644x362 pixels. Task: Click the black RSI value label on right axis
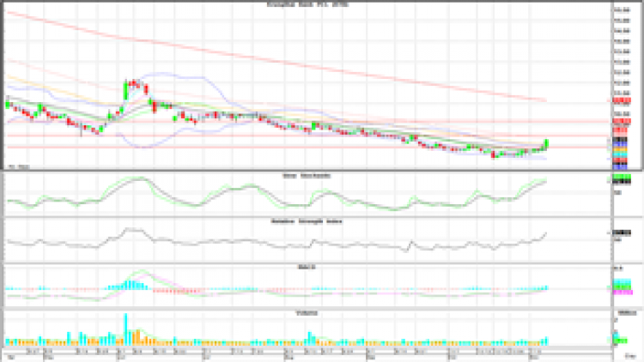620,232
